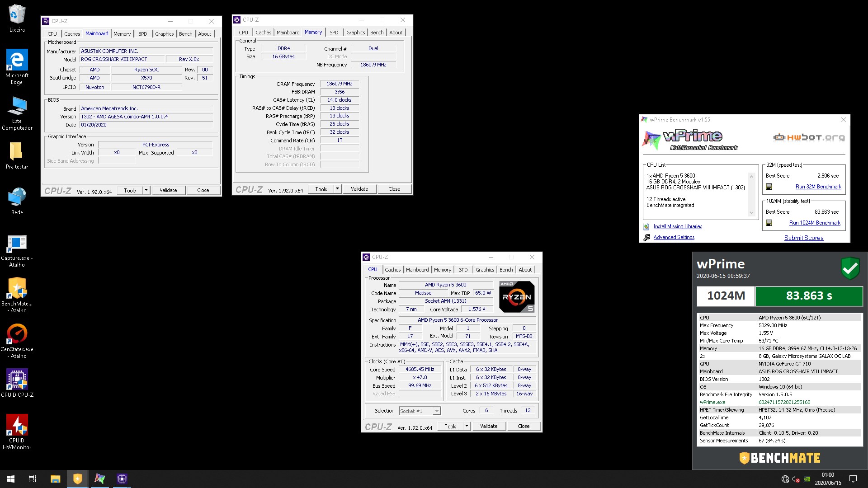Click Close in Memory CPU-Z window
The image size is (868, 488).
[x=394, y=189]
